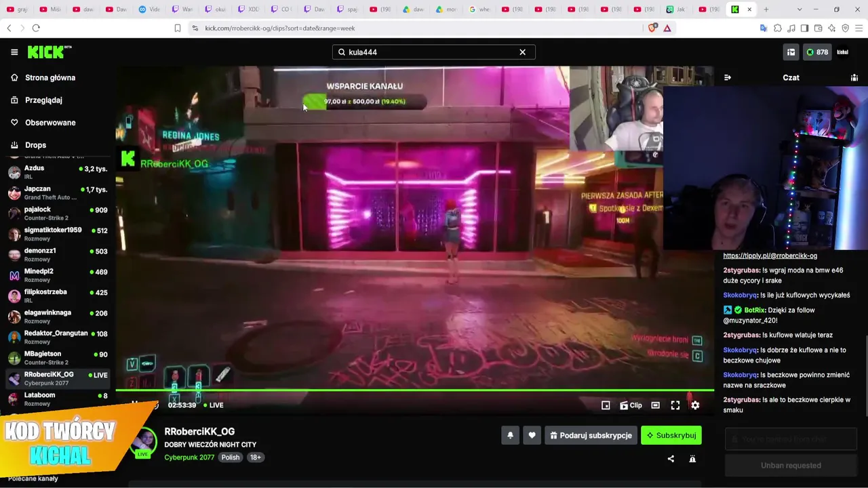Screen dimensions: 868x488
Task: Jump to LIVE in the player
Action: (x=214, y=405)
